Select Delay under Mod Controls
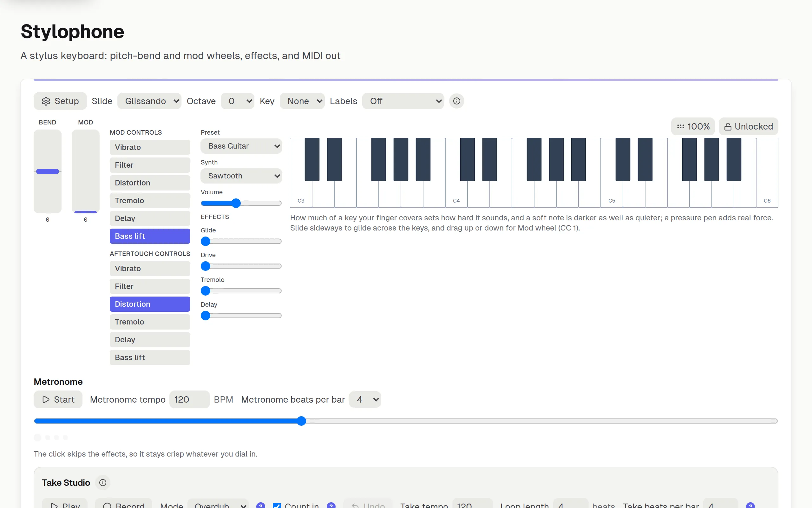The width and height of the screenshot is (812, 508). [150, 219]
